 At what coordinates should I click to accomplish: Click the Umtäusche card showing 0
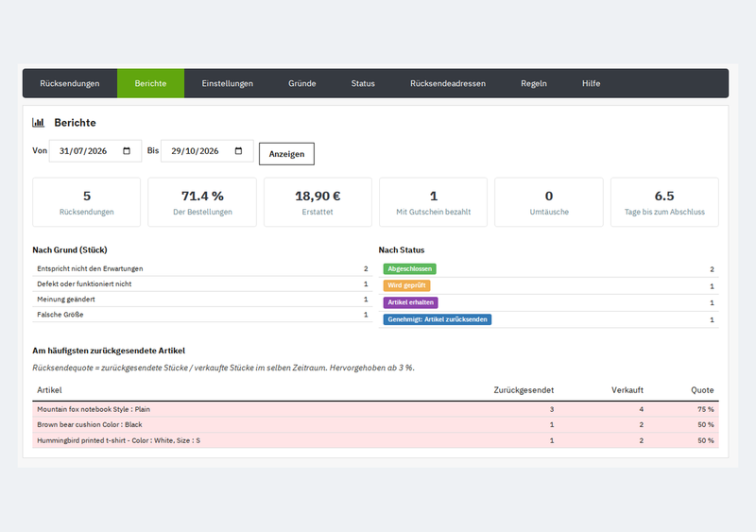click(549, 202)
